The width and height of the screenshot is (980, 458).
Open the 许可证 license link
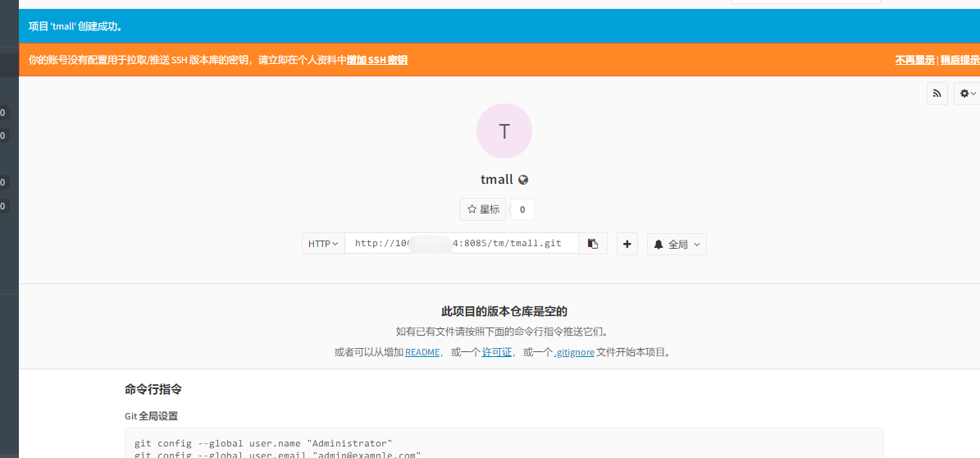click(497, 352)
